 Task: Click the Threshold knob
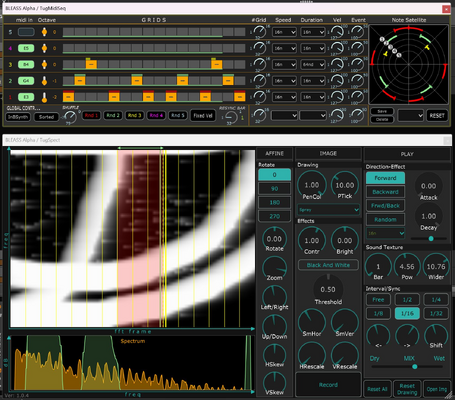coord(328,289)
